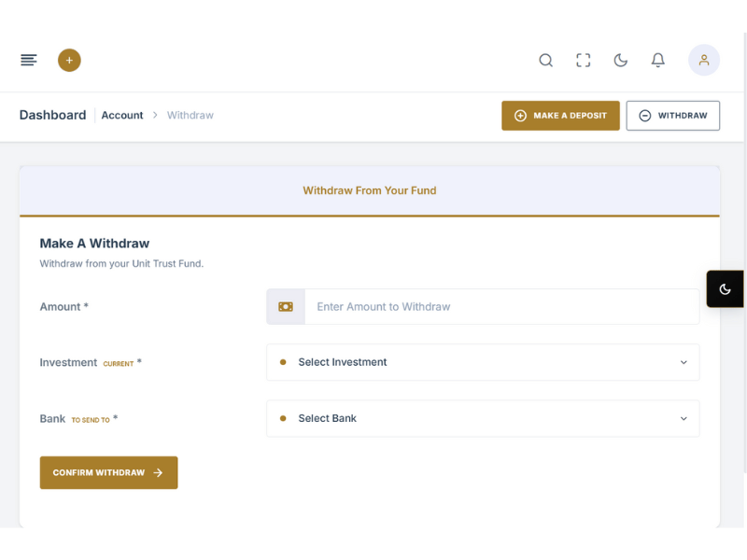Click the Dashboard title link
This screenshot has height=560, width=747.
tap(52, 116)
